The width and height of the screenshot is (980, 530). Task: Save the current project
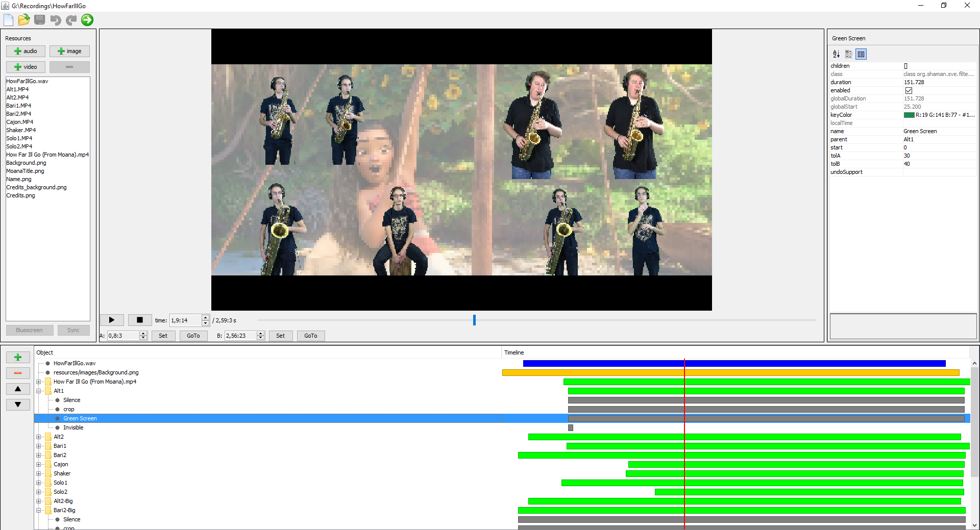39,20
